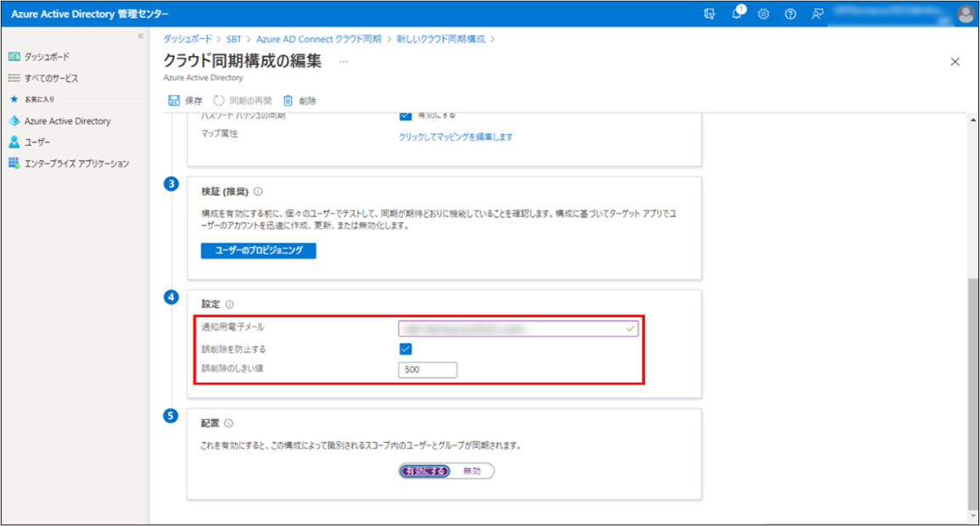The height and width of the screenshot is (526, 980).
Task: Click the エンタープライズ アプリケーション grid icon
Action: click(14, 163)
